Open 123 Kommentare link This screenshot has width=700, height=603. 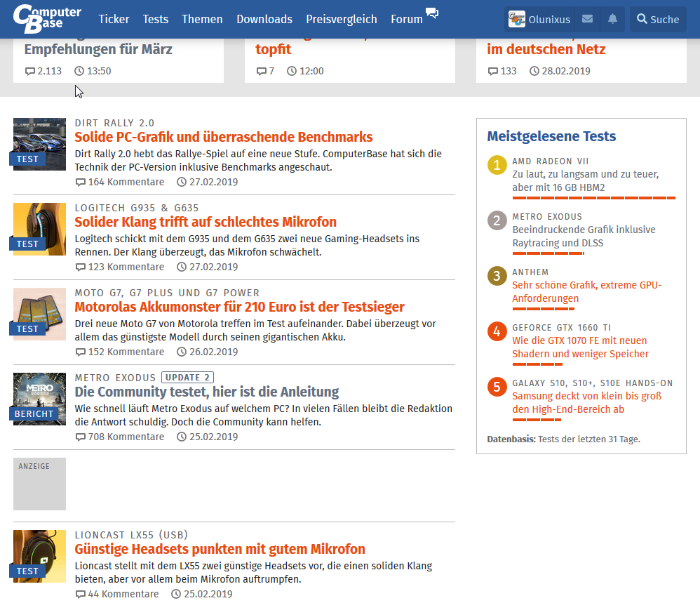pyautogui.click(x=126, y=267)
